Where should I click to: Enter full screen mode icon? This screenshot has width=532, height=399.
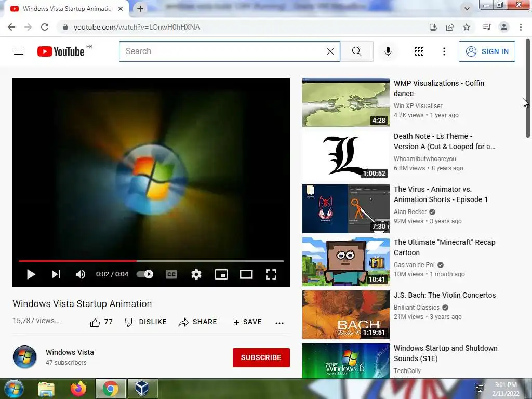click(x=271, y=274)
